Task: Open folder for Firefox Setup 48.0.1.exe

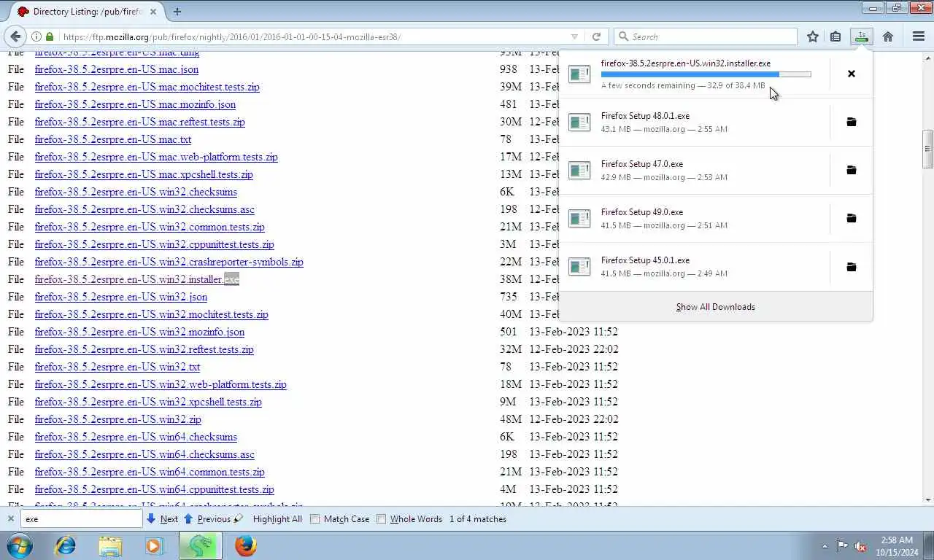Action: pos(852,122)
